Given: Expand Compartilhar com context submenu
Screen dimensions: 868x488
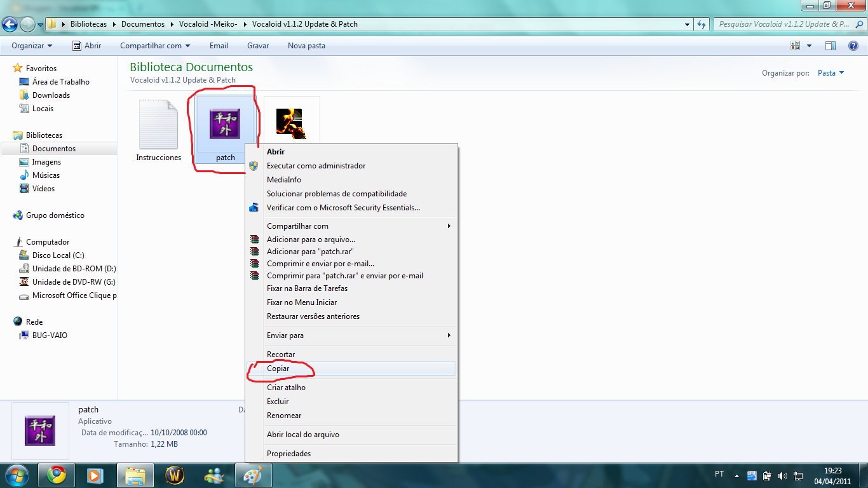Looking at the screenshot, I should click(351, 226).
